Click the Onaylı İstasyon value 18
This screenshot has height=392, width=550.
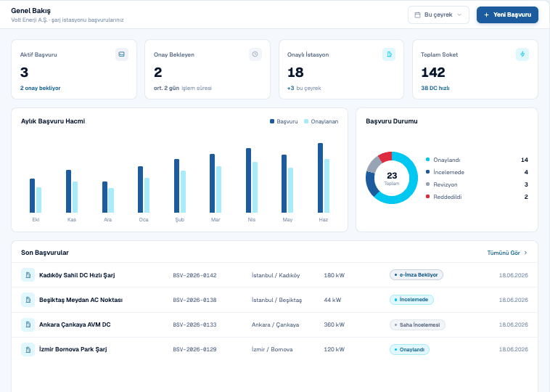pos(295,73)
